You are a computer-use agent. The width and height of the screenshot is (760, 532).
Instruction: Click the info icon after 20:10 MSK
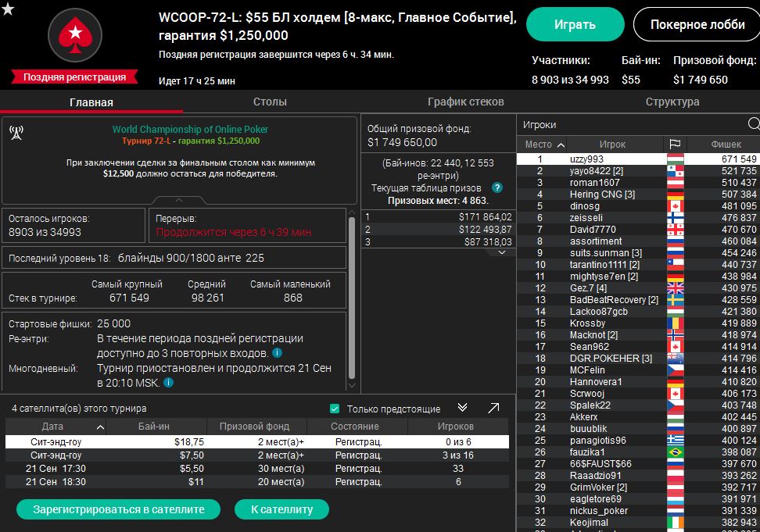point(169,383)
